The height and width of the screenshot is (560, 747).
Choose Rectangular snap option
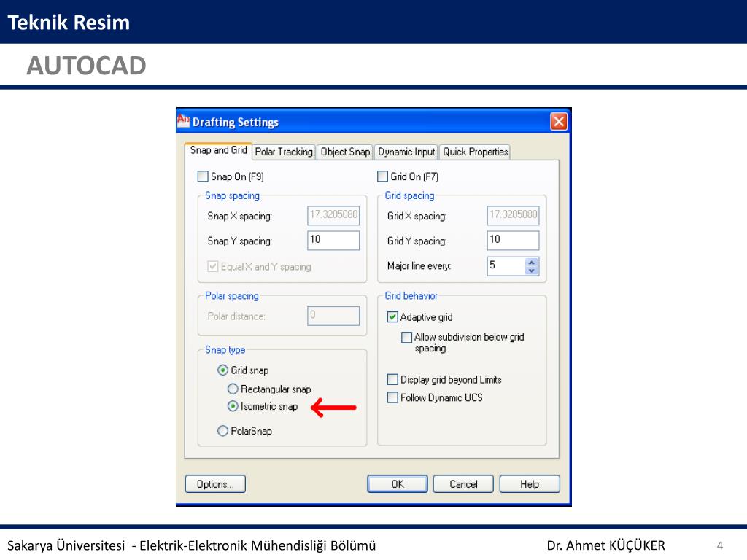[x=233, y=389]
